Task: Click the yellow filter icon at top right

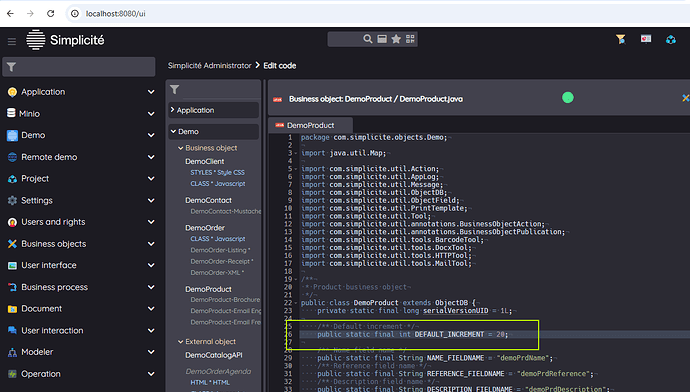Action: pyautogui.click(x=620, y=40)
